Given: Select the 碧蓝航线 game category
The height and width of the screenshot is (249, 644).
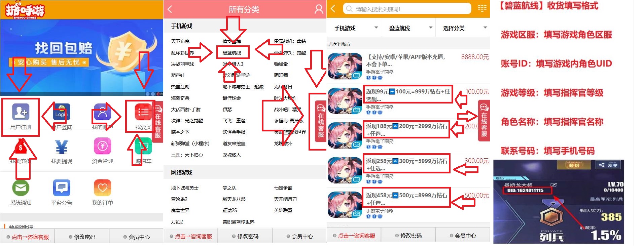Looking at the screenshot, I should (232, 53).
